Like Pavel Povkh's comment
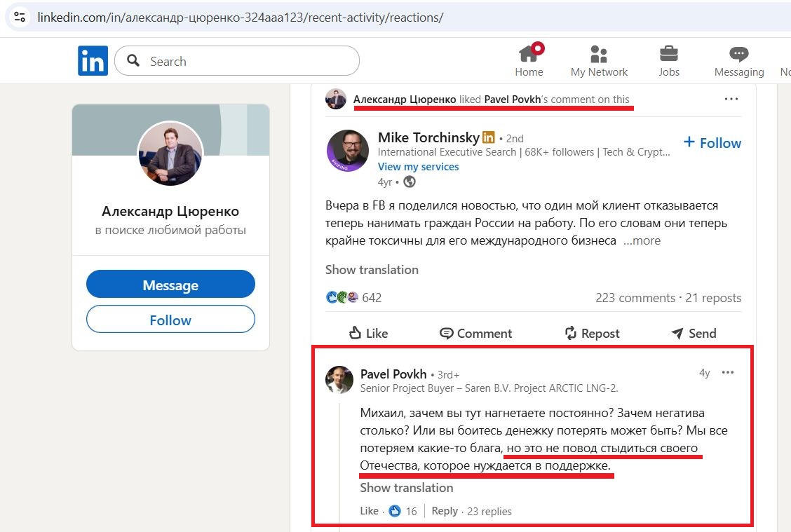Screen dimensions: 791x532 [x=368, y=511]
